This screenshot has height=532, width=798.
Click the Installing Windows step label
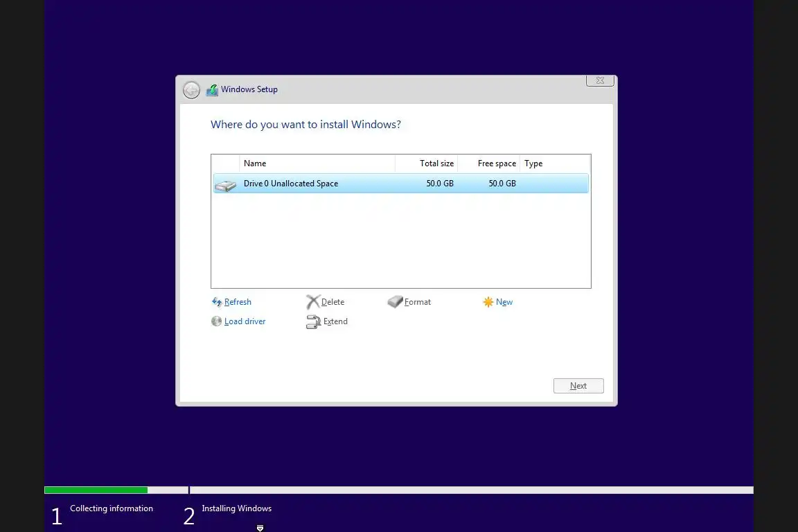pos(237,508)
